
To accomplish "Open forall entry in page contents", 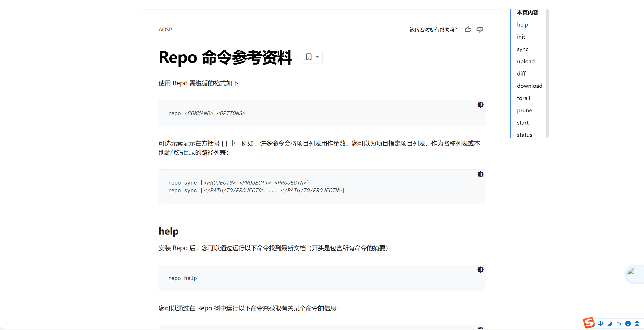I will click(523, 98).
